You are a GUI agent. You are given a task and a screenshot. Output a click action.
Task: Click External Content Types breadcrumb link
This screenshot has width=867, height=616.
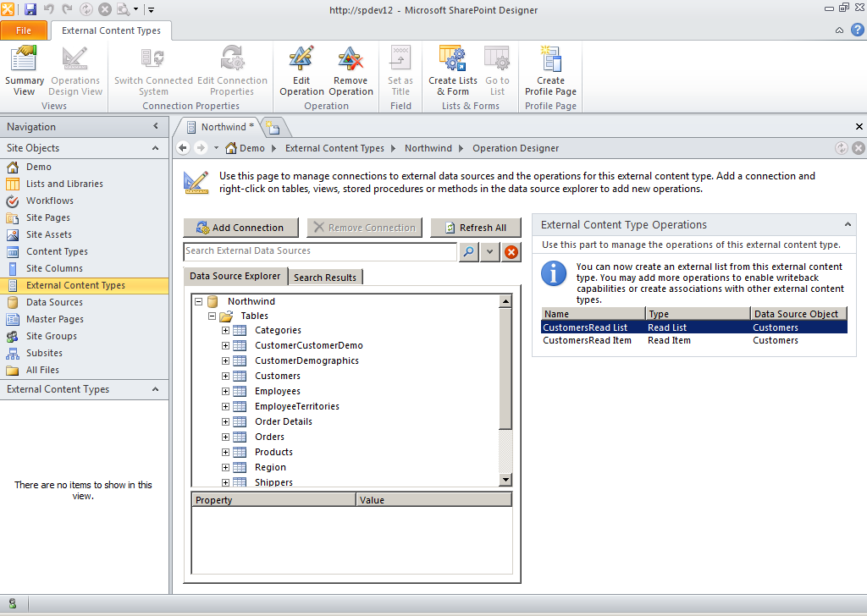click(x=334, y=148)
